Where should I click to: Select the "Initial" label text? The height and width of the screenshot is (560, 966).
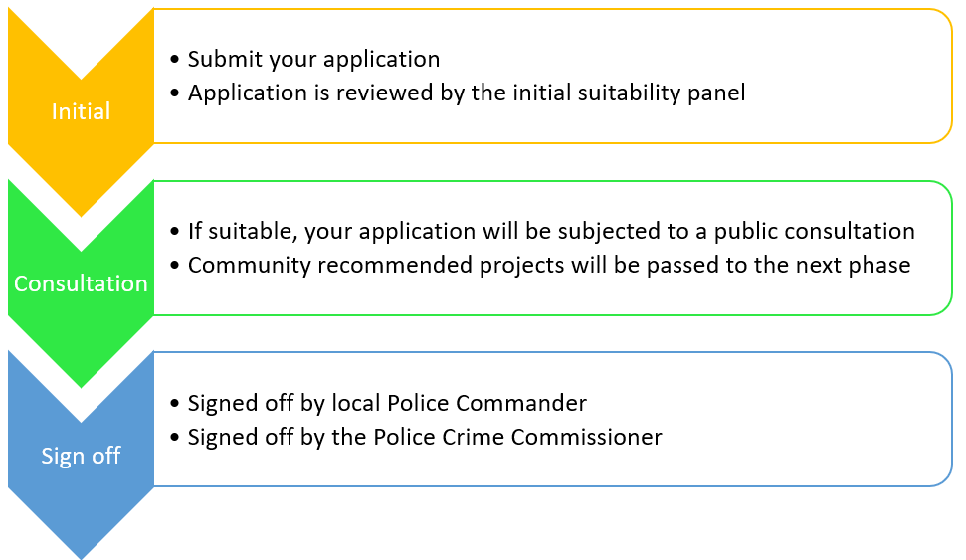(x=81, y=111)
